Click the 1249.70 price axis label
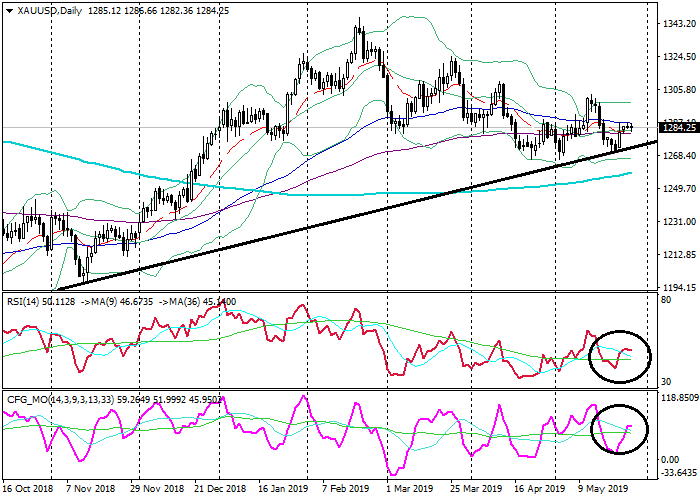This screenshot has width=700, height=500. 675,189
